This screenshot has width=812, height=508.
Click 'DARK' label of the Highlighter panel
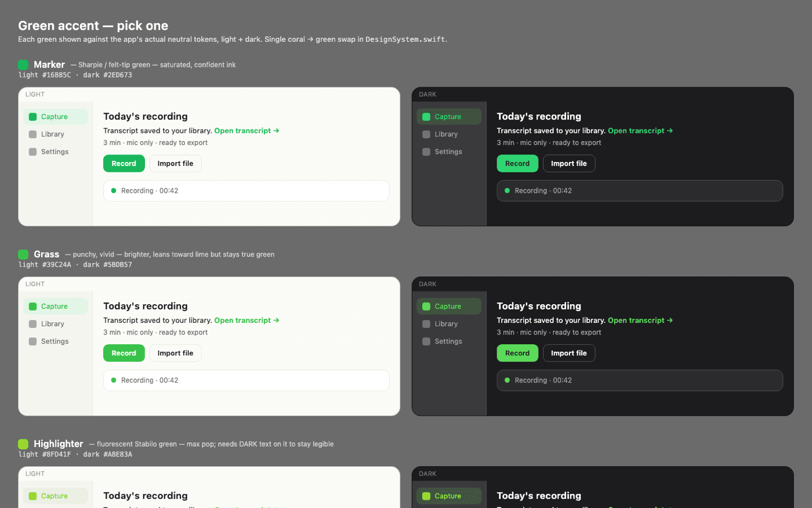coord(427,474)
